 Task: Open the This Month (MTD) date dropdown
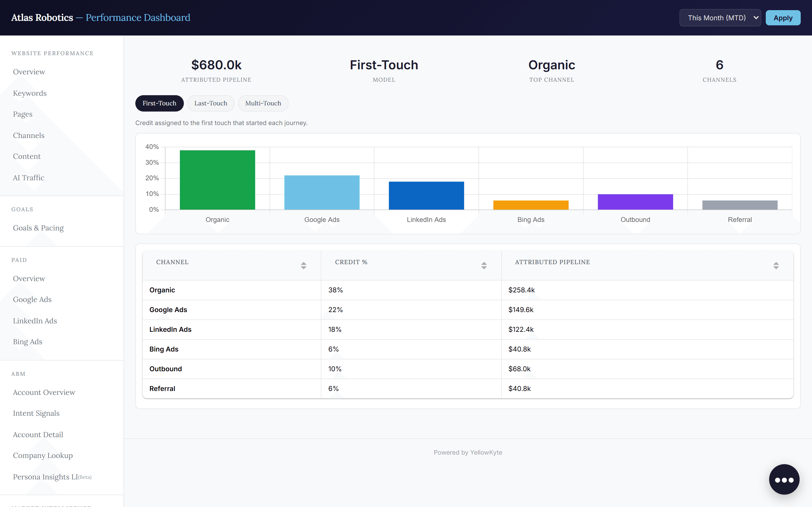point(720,18)
